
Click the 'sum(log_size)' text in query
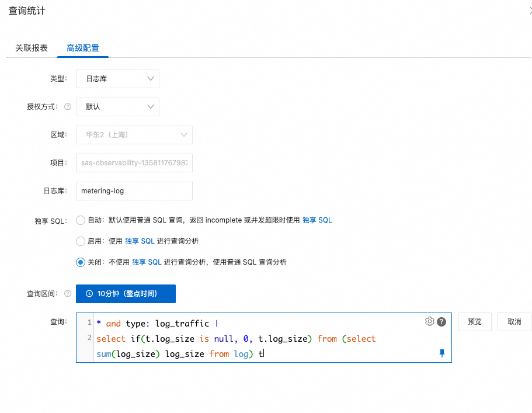(x=128, y=354)
